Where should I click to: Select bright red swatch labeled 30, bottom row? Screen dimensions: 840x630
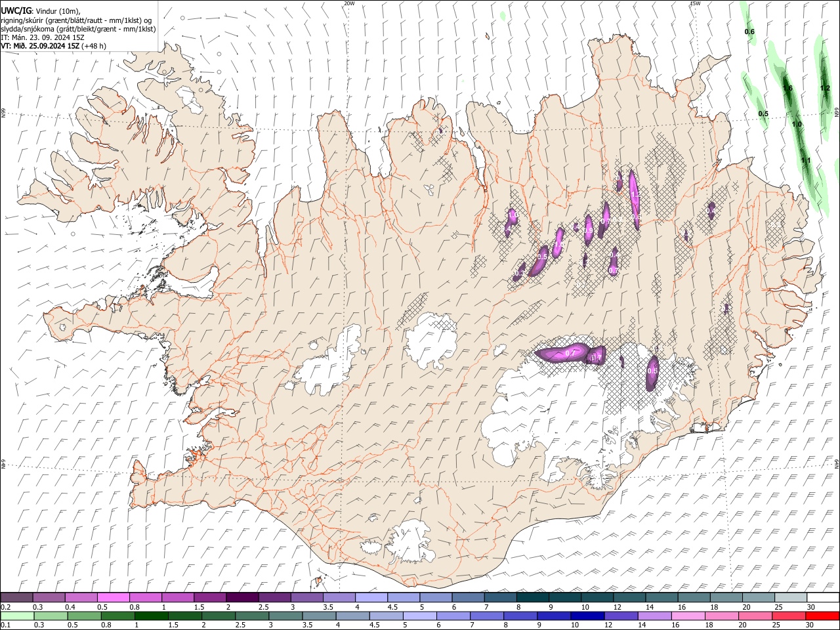pyautogui.click(x=822, y=616)
